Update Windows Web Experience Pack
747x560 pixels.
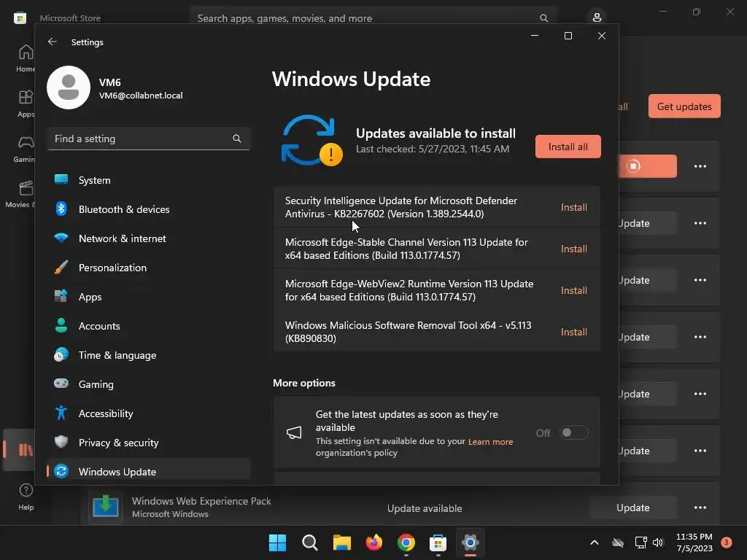point(632,507)
